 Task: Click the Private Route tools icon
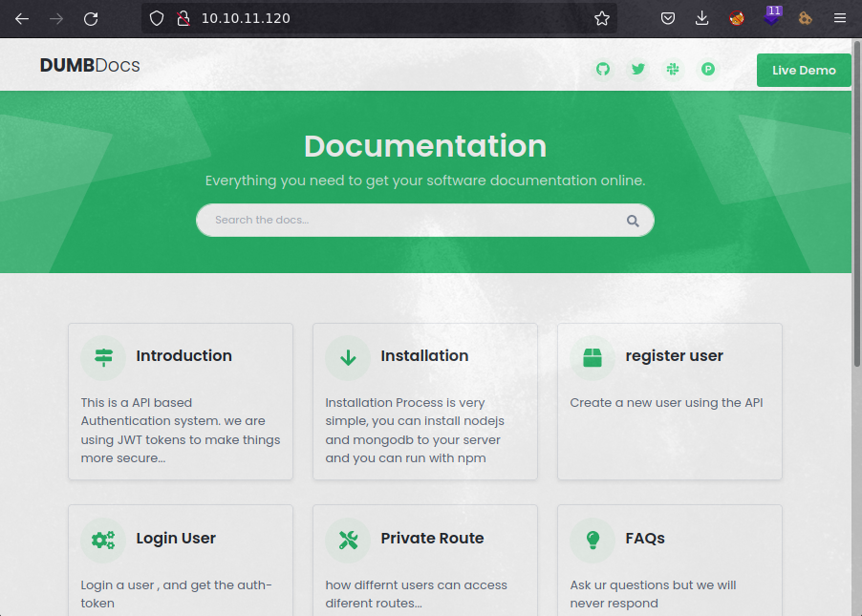[x=348, y=541]
